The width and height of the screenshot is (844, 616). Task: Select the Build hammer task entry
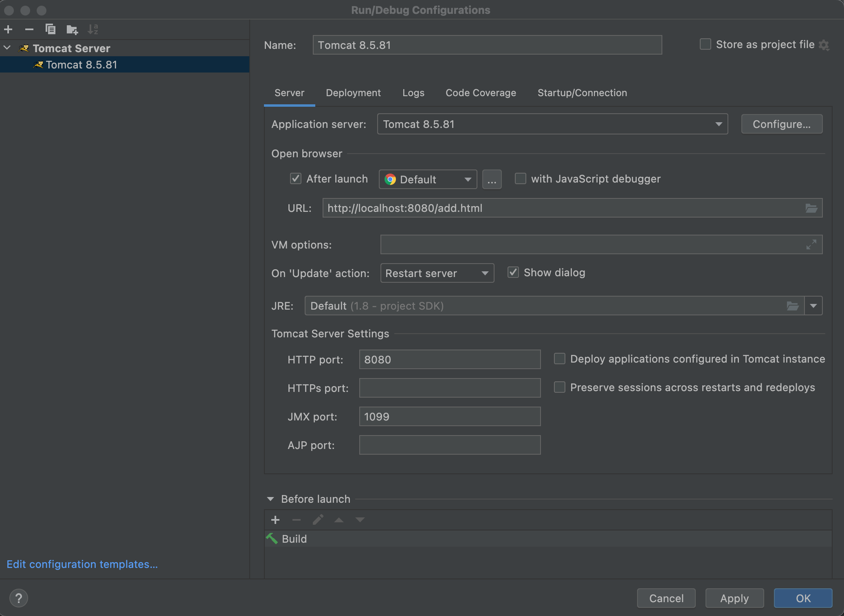548,539
